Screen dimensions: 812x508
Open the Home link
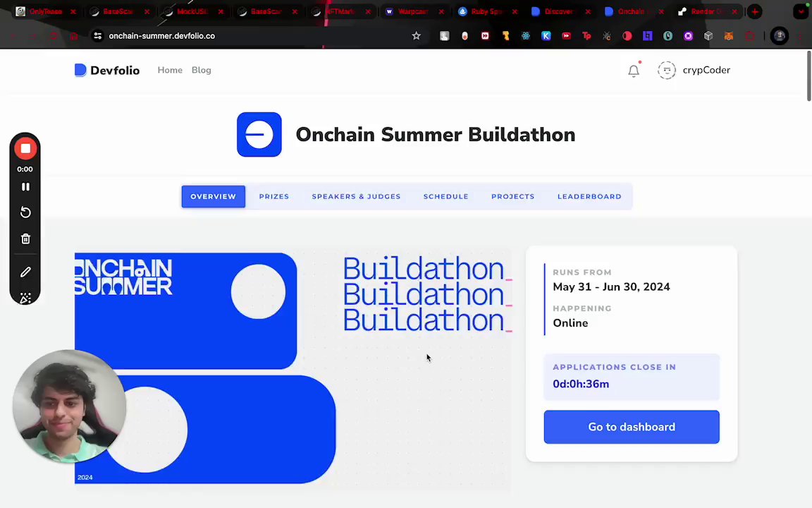tap(170, 70)
